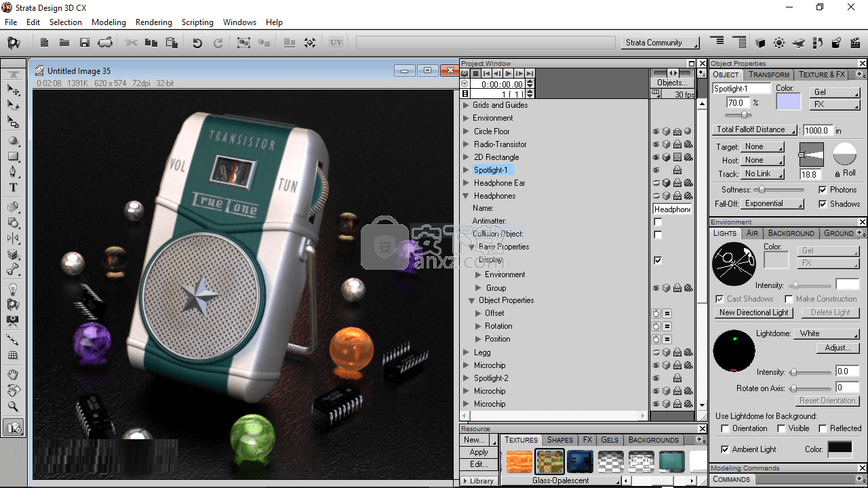This screenshot has height=488, width=868.
Task: Click the Objects... button in Project Window
Action: 672,83
